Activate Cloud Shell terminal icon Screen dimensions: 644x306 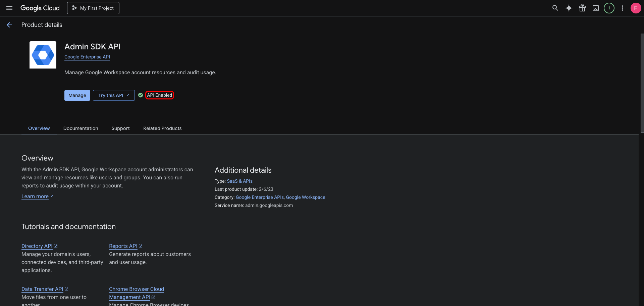[596, 8]
